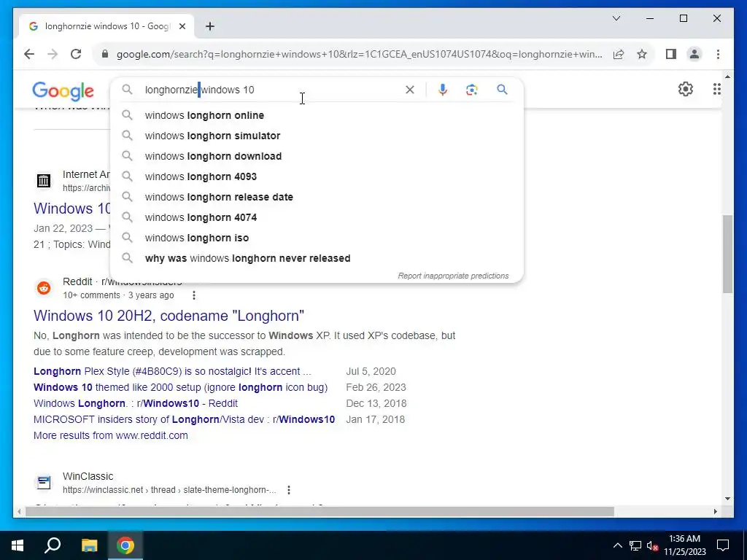Bookmark this tab with star icon
This screenshot has width=747, height=560.
(642, 54)
